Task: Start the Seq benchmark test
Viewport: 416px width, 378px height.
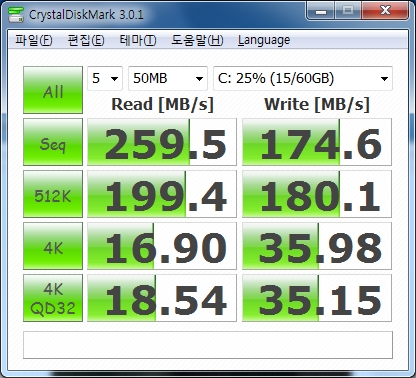Action: pyautogui.click(x=53, y=142)
